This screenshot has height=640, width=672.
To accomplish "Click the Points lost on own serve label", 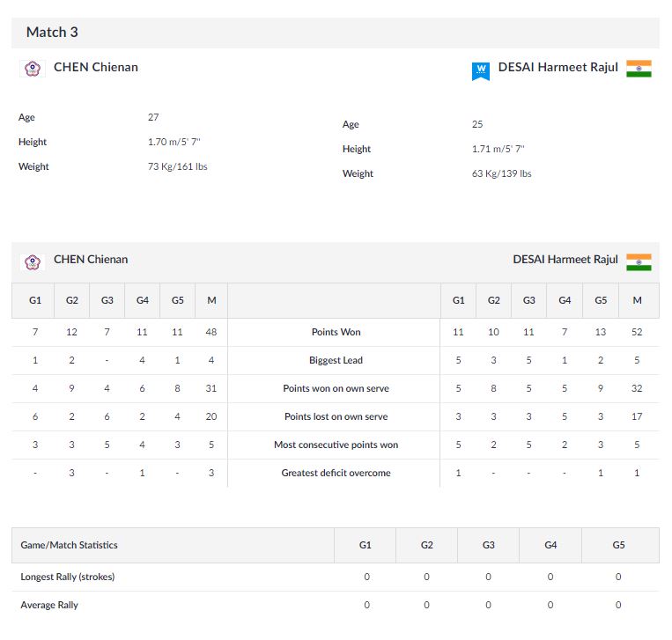I will [x=336, y=416].
